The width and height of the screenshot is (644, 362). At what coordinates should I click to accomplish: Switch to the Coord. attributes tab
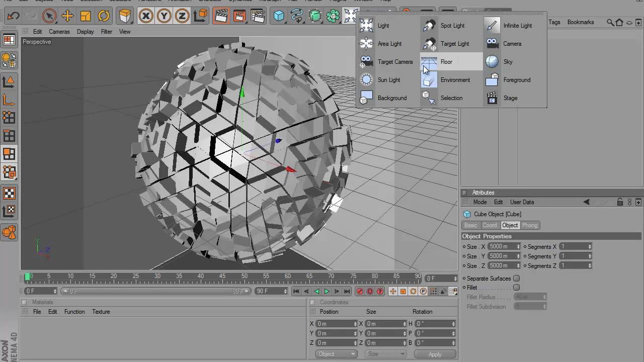tap(490, 225)
